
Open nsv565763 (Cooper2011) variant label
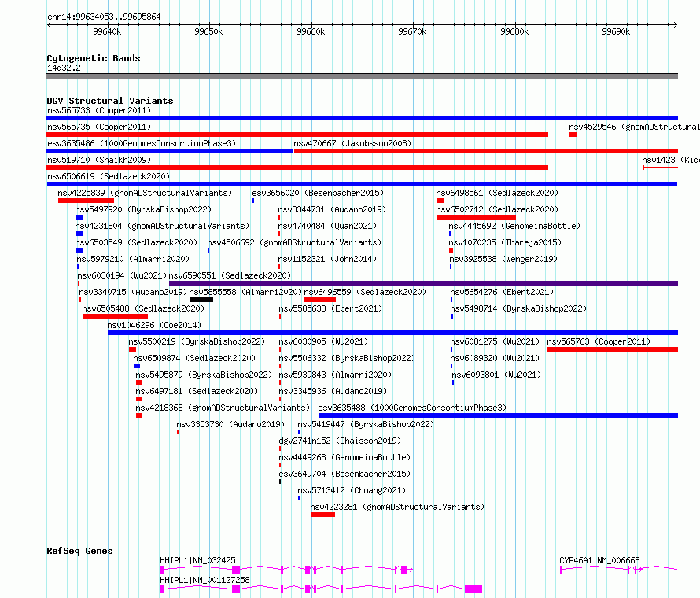(x=599, y=341)
